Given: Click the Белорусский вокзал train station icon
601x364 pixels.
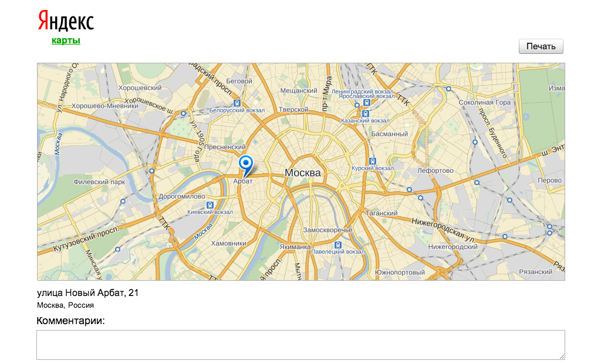Looking at the screenshot, I should (x=237, y=101).
